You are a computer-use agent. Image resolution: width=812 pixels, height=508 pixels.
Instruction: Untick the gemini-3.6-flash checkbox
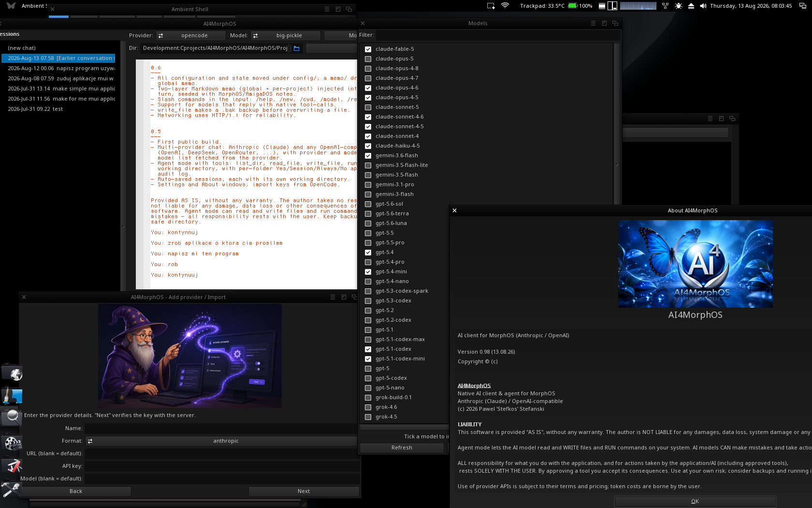point(368,156)
